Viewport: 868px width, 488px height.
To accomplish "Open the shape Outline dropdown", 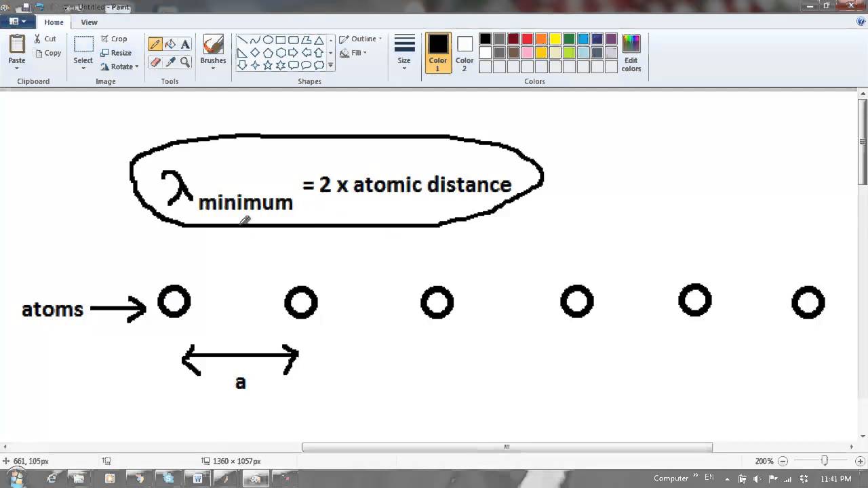I will point(361,39).
